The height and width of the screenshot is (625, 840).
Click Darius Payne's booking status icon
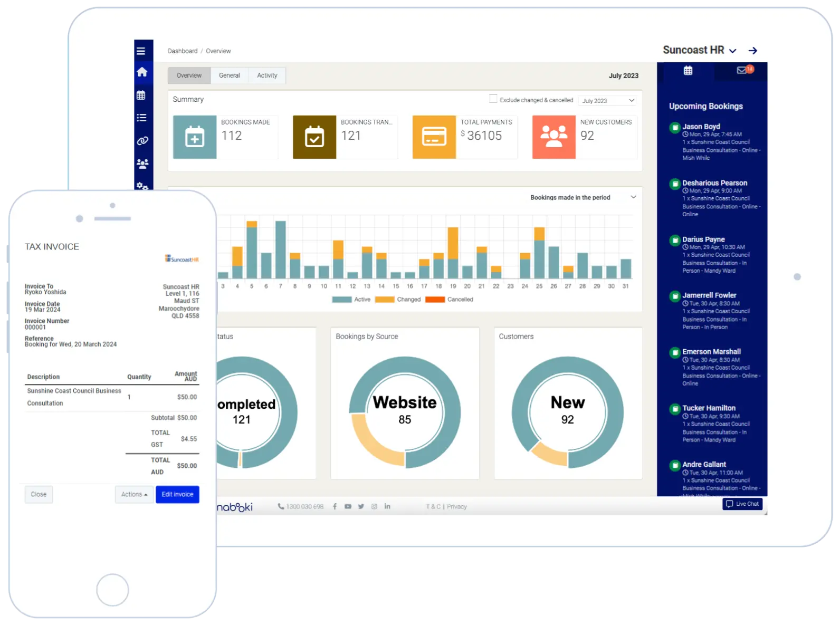[675, 241]
